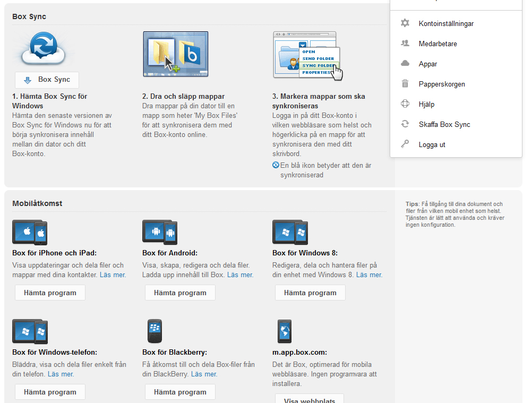Screen dimensions: 532x403
Task: Click the Windows-telefon devices icon
Action: coord(30,331)
